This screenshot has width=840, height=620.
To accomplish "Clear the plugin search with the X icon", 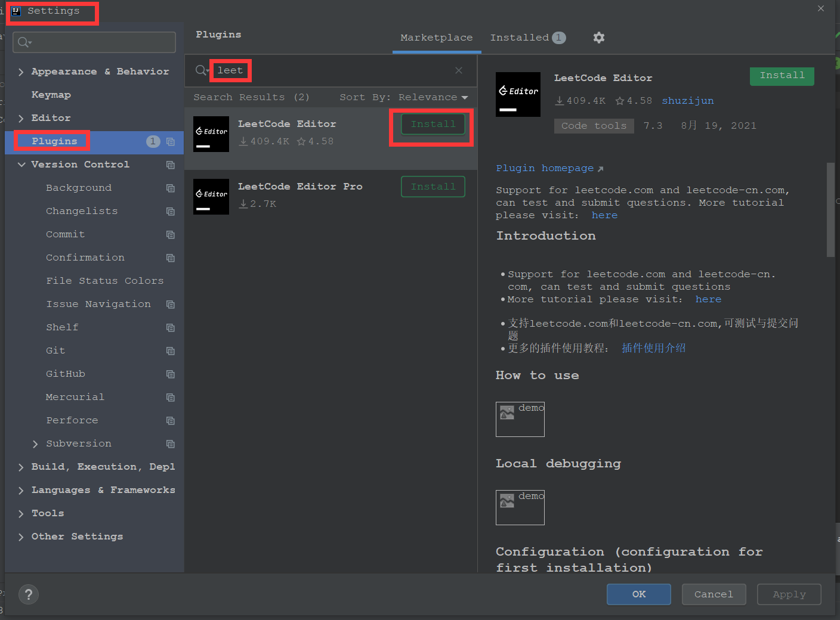I will coord(459,70).
